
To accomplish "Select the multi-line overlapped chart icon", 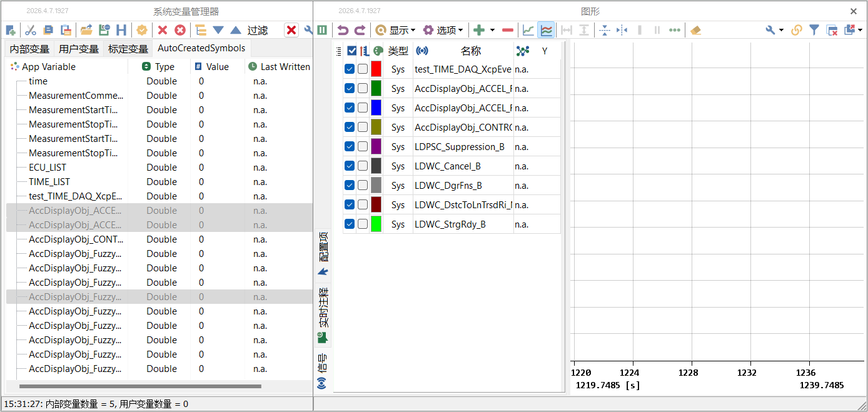I will click(546, 30).
